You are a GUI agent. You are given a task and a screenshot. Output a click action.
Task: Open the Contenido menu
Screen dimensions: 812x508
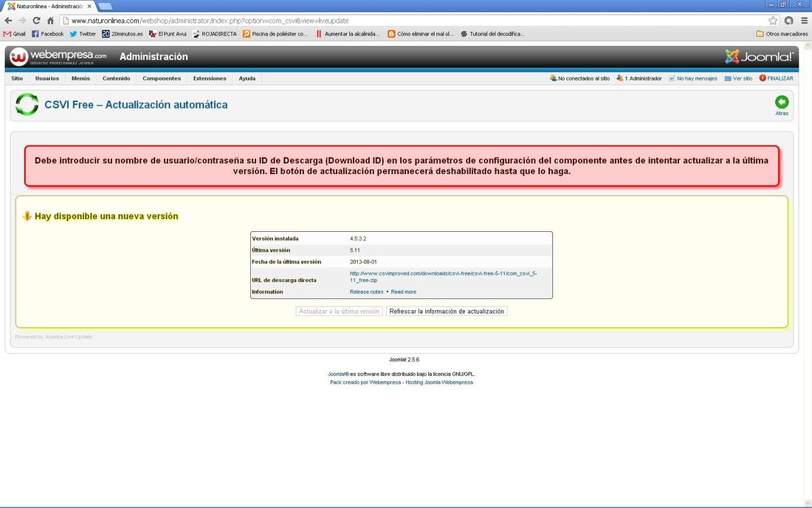pyautogui.click(x=117, y=78)
